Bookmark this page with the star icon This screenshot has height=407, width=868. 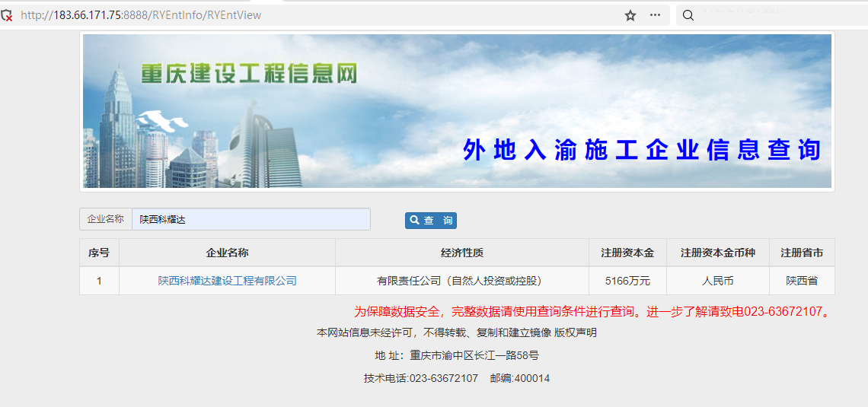630,15
